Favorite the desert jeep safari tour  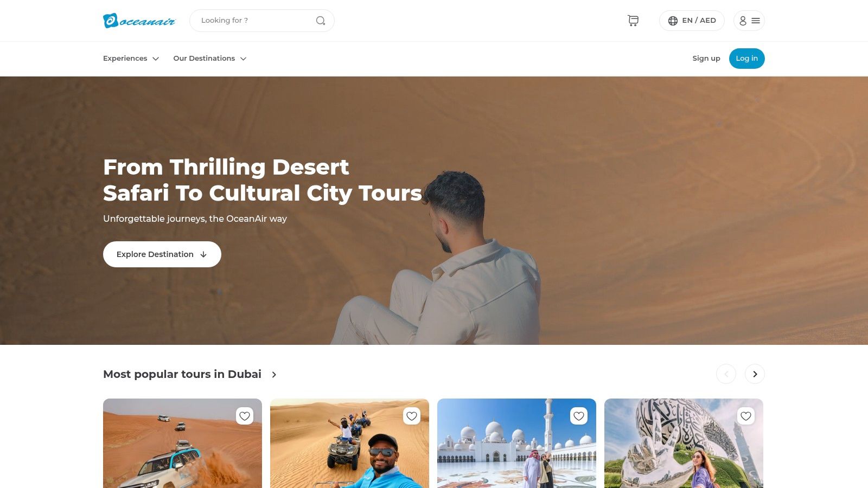tap(245, 416)
